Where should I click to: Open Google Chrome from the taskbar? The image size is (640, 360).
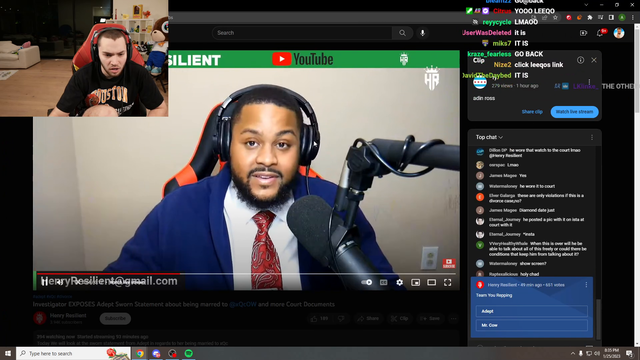(140, 353)
